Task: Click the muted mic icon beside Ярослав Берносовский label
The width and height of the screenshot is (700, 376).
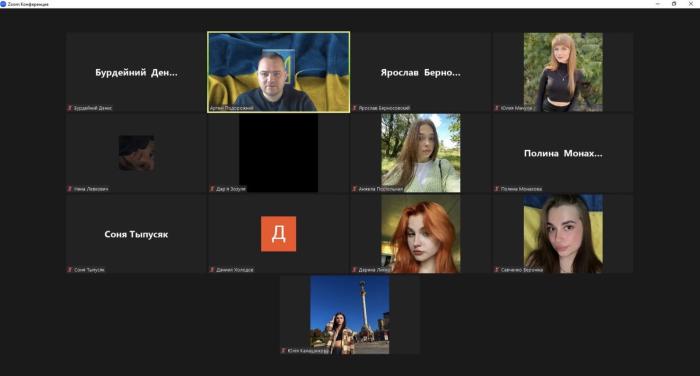Action: pyautogui.click(x=354, y=108)
